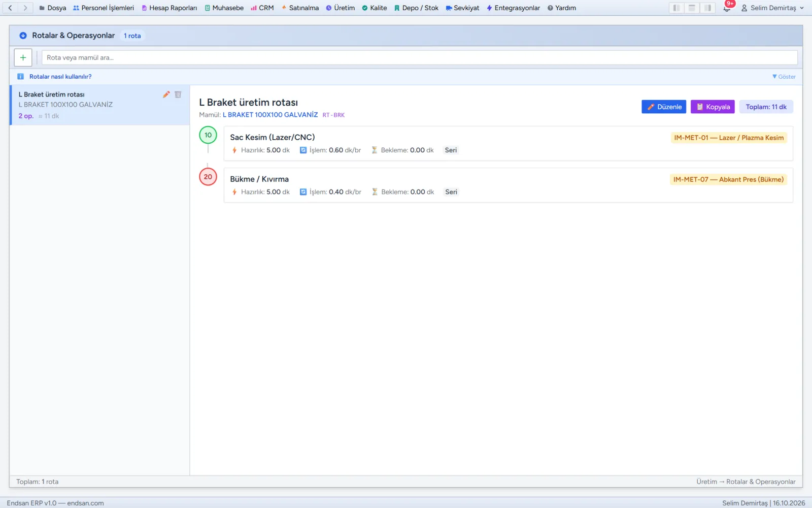The image size is (812, 508).
Task: Open the Satınalma menu
Action: pyautogui.click(x=300, y=8)
